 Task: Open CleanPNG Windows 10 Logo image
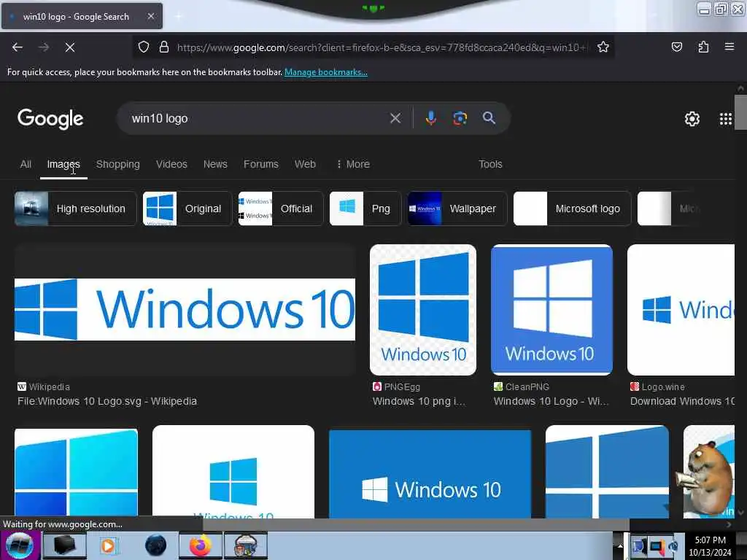551,310
